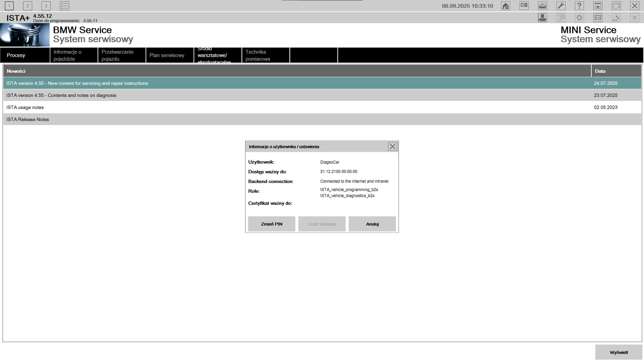644x362 pixels.
Task: Click the BMW Service heading
Action: coord(83,30)
